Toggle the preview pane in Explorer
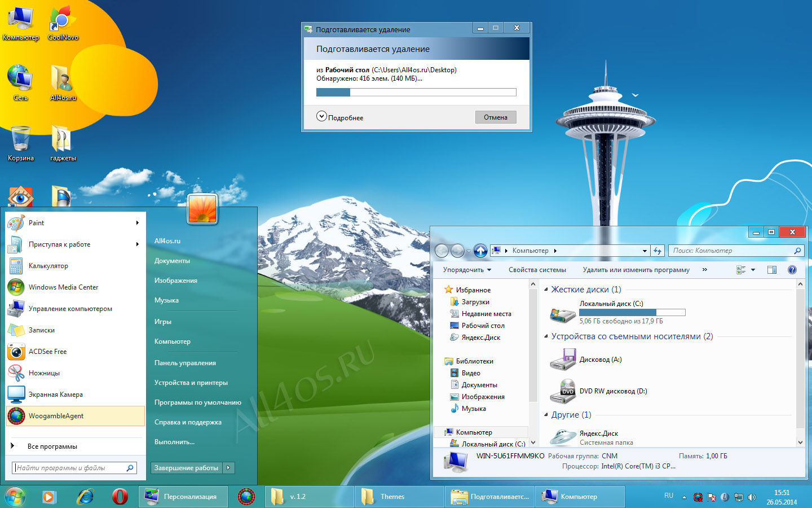Screen dimensions: 812x508 click(x=772, y=270)
